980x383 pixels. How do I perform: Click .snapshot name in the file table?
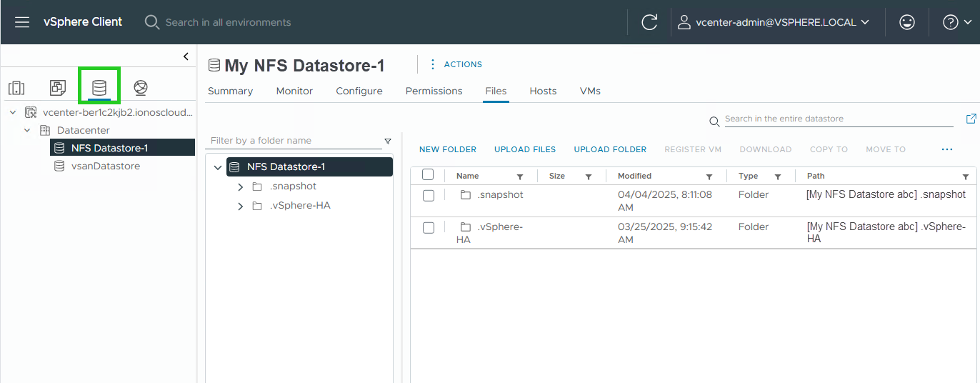501,194
